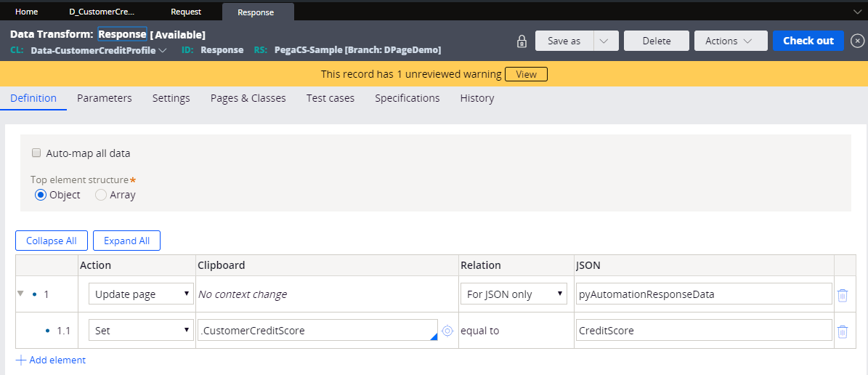Open the Specifications tab
This screenshot has width=868, height=375.
click(407, 98)
